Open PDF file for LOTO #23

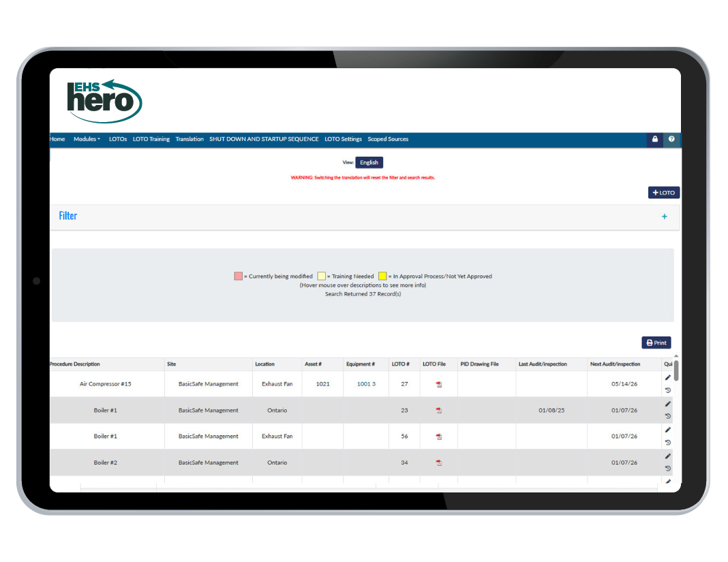point(439,411)
